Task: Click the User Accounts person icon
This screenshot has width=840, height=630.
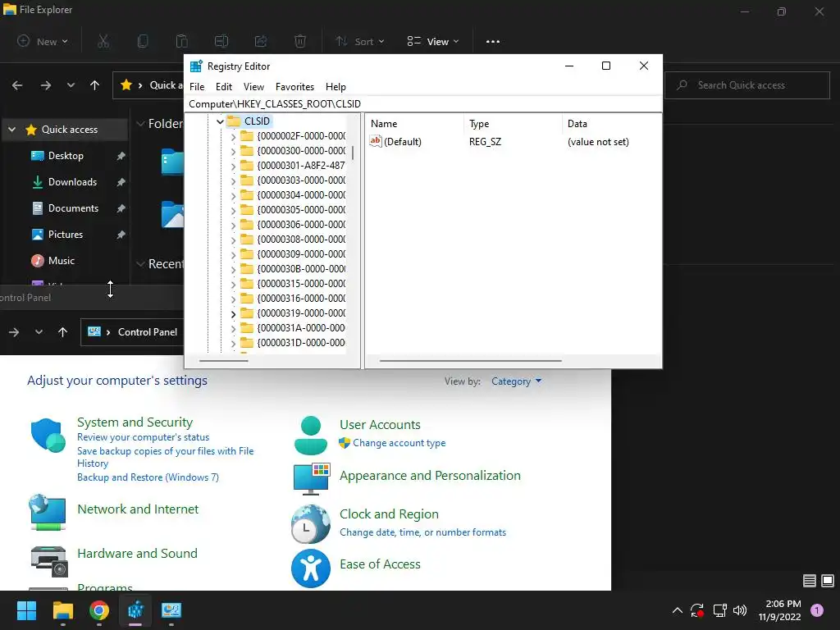Action: point(311,435)
